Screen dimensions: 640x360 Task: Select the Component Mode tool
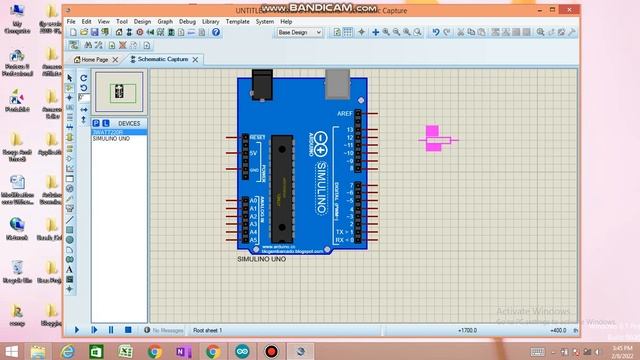pyautogui.click(x=70, y=88)
